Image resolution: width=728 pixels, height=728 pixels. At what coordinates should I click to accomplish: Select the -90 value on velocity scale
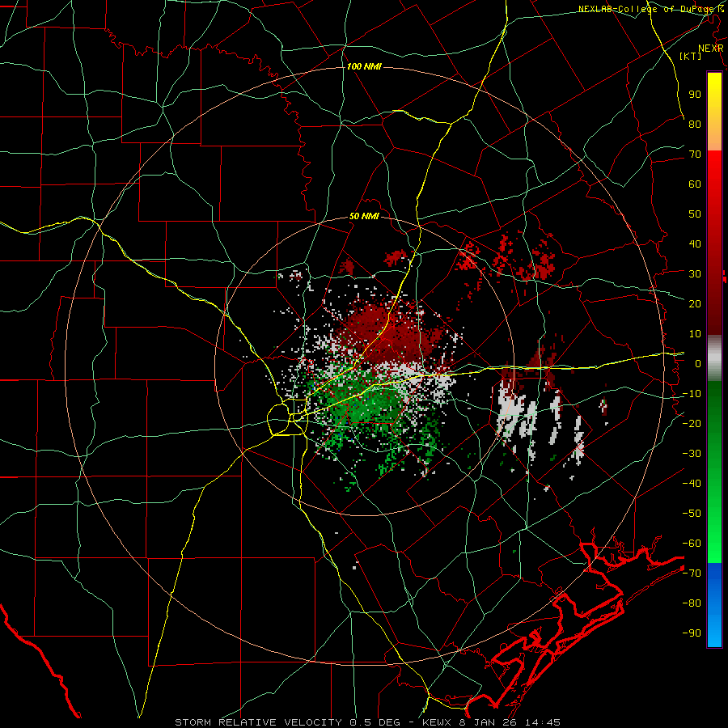click(692, 633)
